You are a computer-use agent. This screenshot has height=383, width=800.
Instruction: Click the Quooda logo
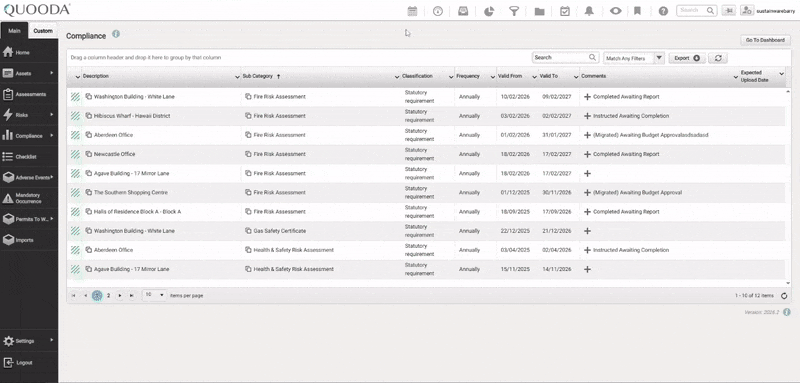37,10
